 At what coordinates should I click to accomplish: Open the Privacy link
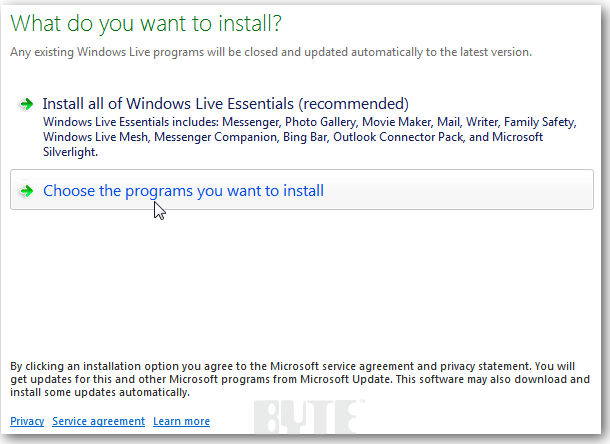pos(27,422)
